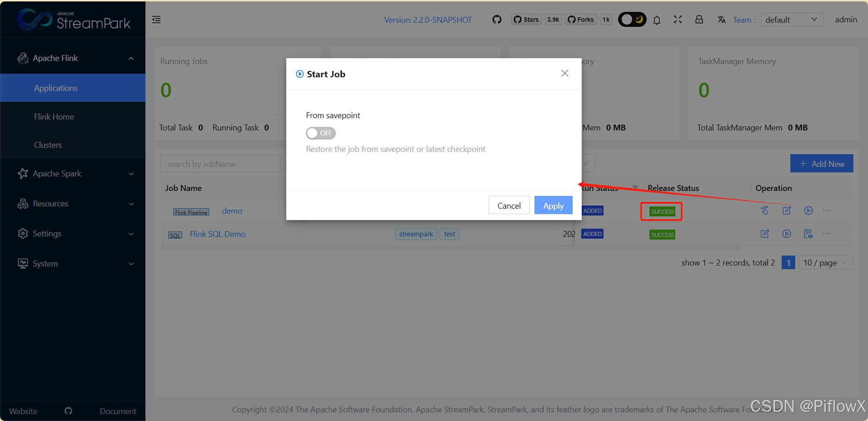Click the lock screen icon
The width and height of the screenshot is (868, 421).
click(699, 20)
